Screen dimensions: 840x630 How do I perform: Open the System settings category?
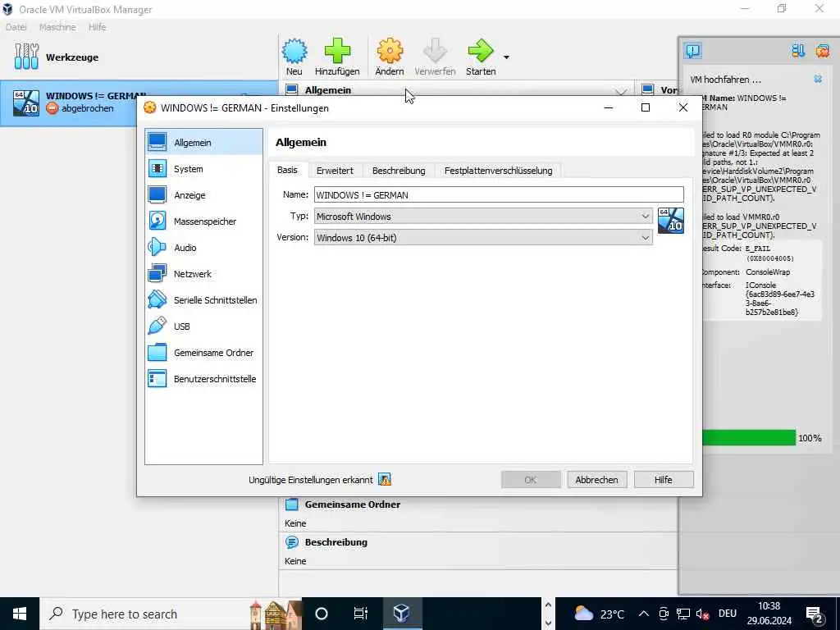tap(203, 169)
